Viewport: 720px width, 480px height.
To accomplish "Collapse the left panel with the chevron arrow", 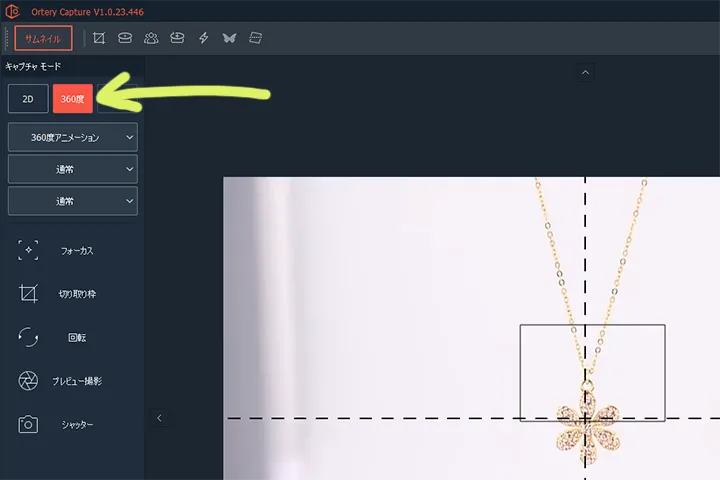I will pyautogui.click(x=158, y=418).
